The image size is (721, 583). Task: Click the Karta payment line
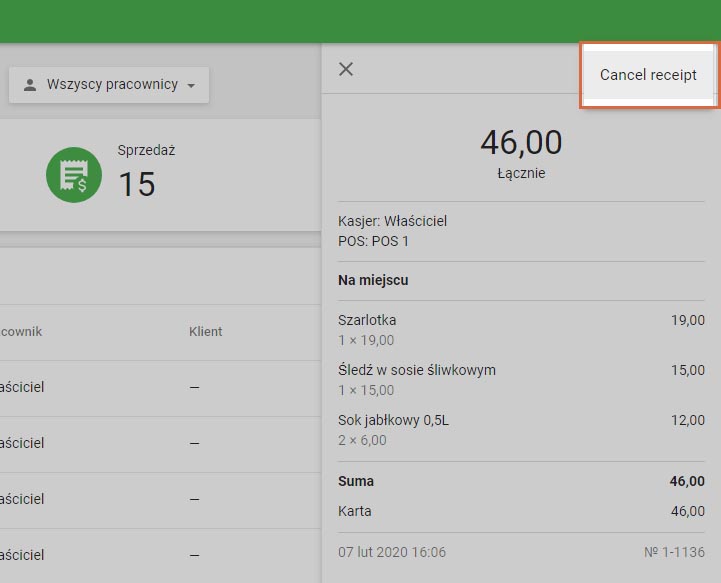pos(355,511)
